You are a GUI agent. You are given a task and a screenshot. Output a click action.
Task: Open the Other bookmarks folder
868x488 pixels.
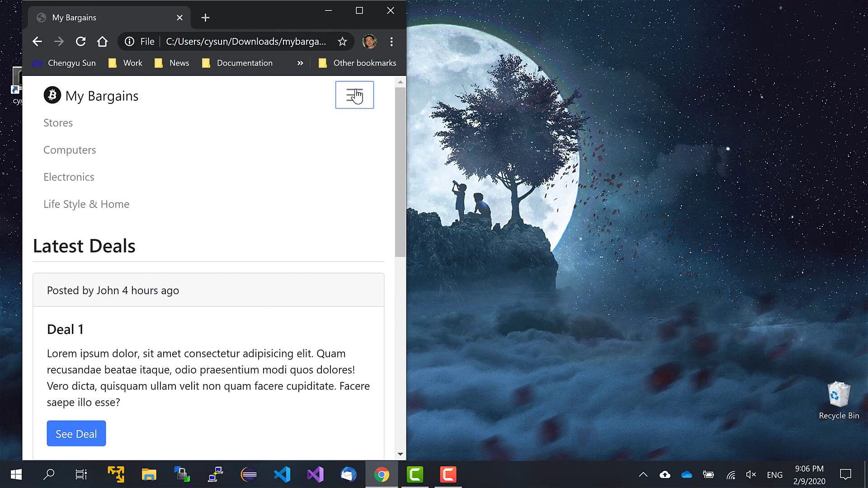click(x=357, y=63)
